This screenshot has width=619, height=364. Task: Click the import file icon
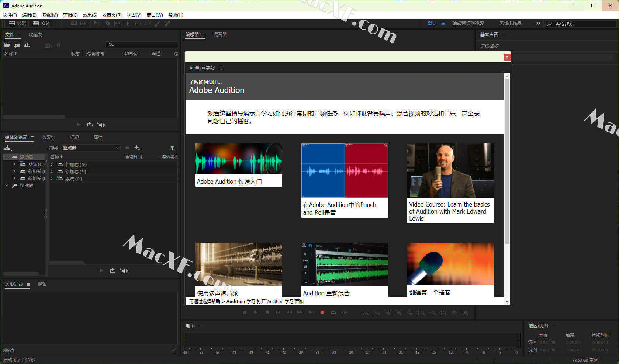coord(17,45)
